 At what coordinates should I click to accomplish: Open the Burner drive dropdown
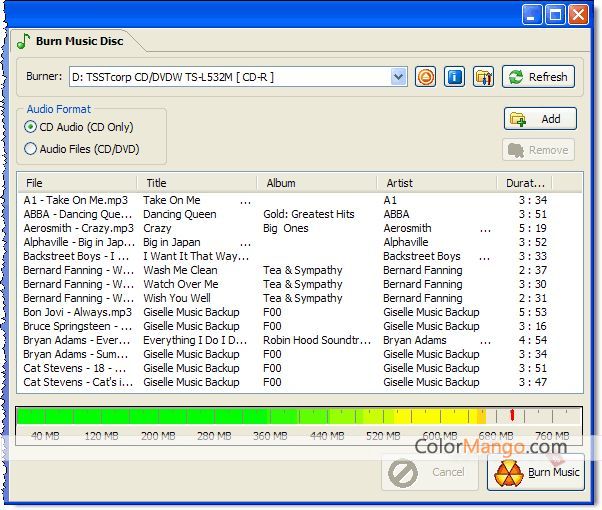398,77
